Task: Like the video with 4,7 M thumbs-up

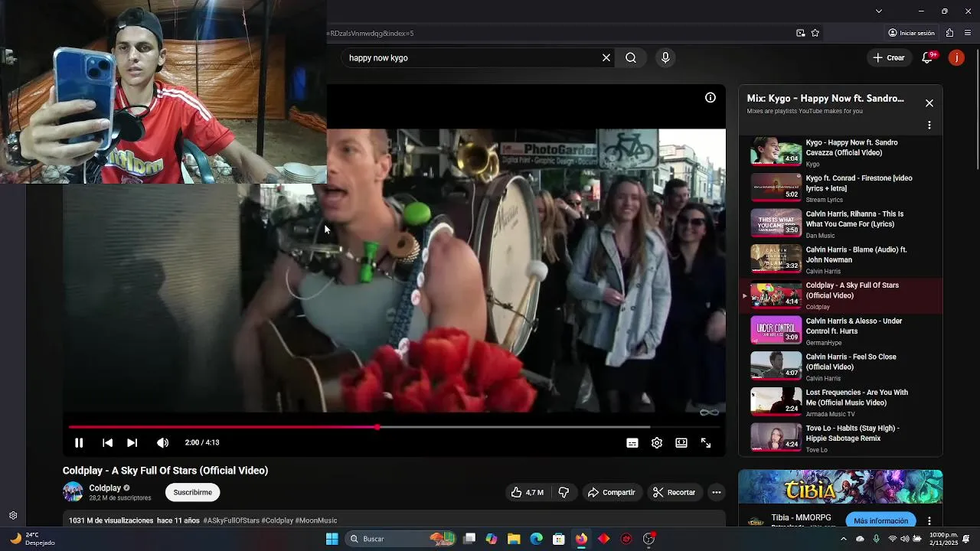Action: tap(528, 492)
